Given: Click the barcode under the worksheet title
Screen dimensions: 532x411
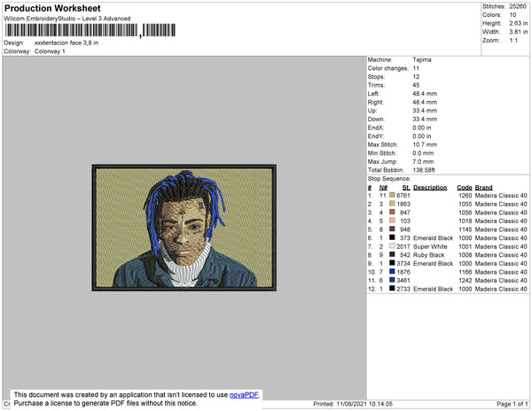Looking at the screenshot, I should (x=90, y=30).
